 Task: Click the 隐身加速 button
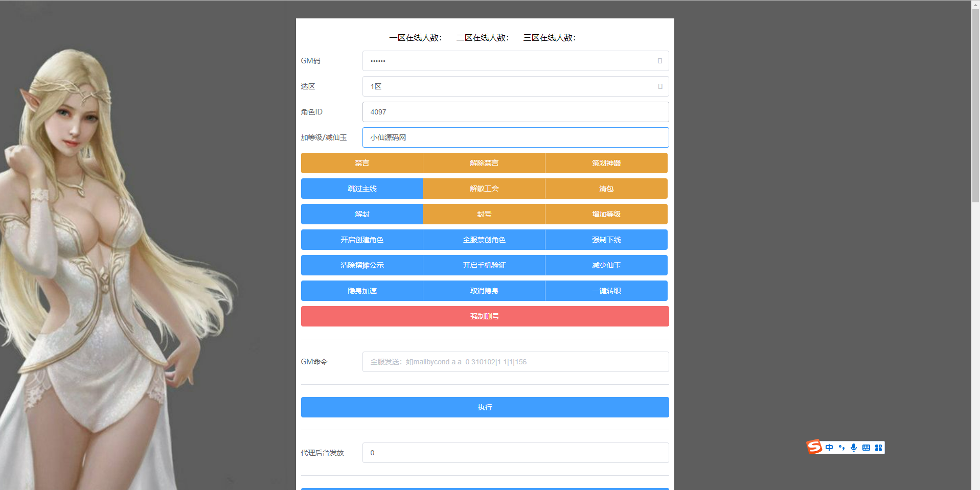[362, 291]
